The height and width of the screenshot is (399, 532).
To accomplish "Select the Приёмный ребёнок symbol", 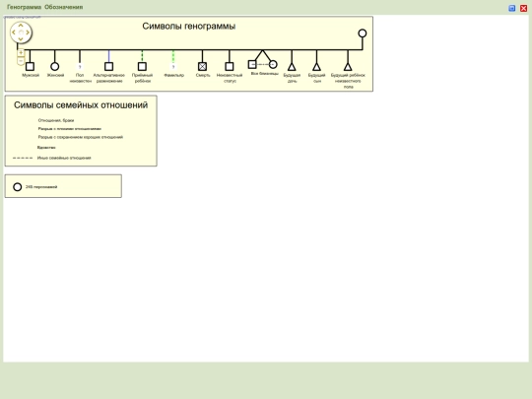I will click(x=142, y=67).
